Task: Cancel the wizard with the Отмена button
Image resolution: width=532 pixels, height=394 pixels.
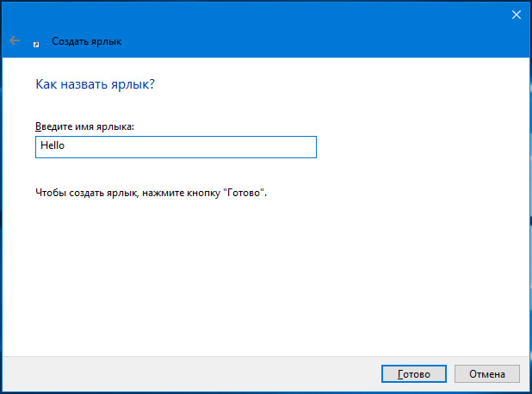Action: (x=487, y=373)
